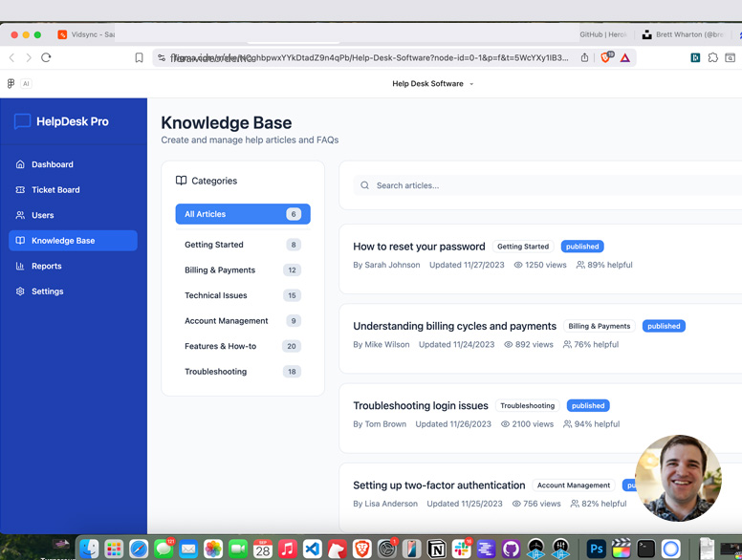Open the "How to reset your password" article

tap(419, 247)
